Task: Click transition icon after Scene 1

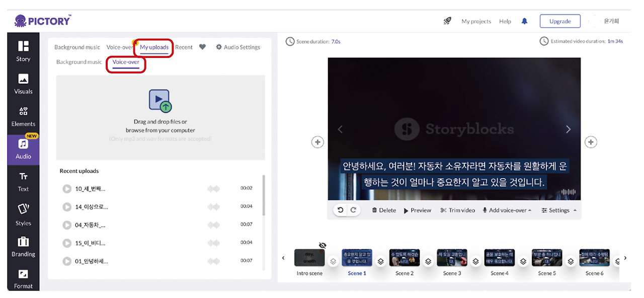Action: (381, 262)
